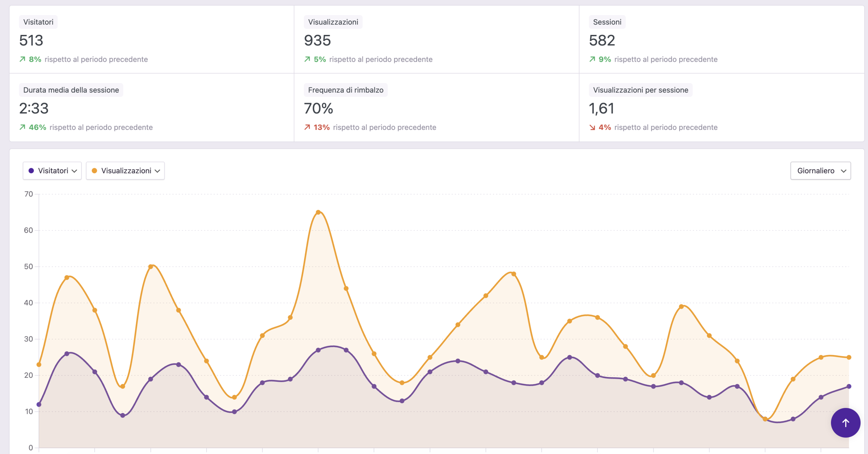Image resolution: width=868 pixels, height=454 pixels.
Task: Hide the Visualizzazioni line via its legend chip
Action: (x=125, y=171)
